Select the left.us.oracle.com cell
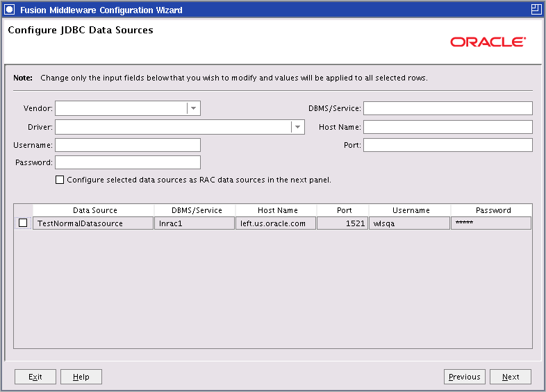 276,223
